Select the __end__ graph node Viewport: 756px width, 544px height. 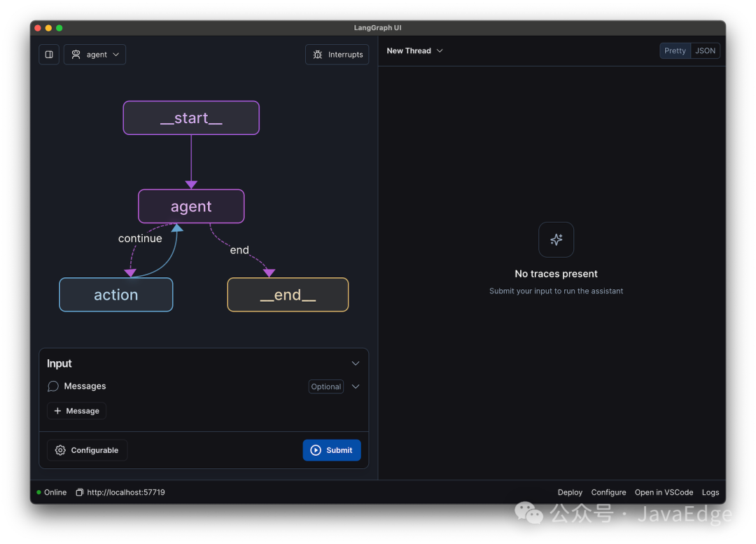pos(288,295)
